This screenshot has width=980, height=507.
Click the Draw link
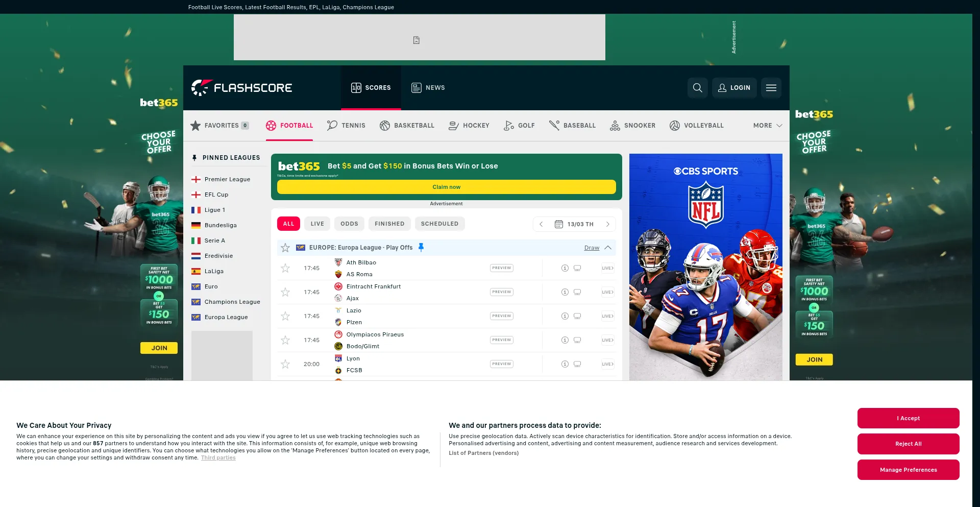592,248
